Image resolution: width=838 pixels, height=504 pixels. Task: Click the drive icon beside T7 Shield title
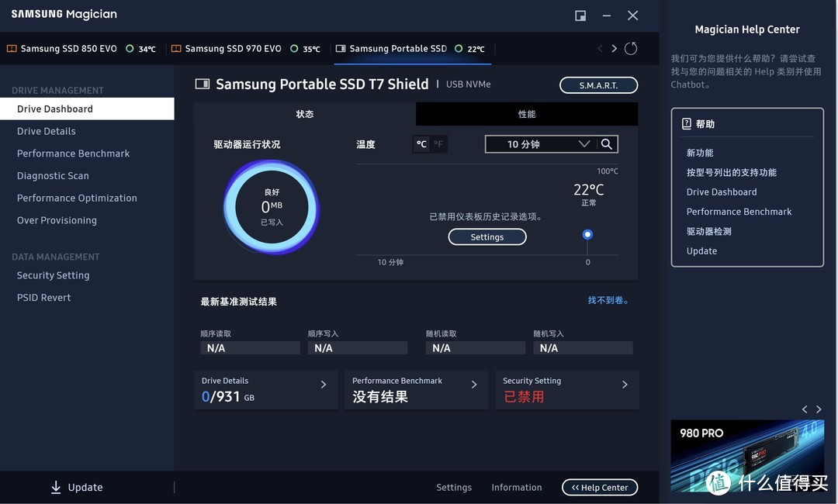[202, 84]
